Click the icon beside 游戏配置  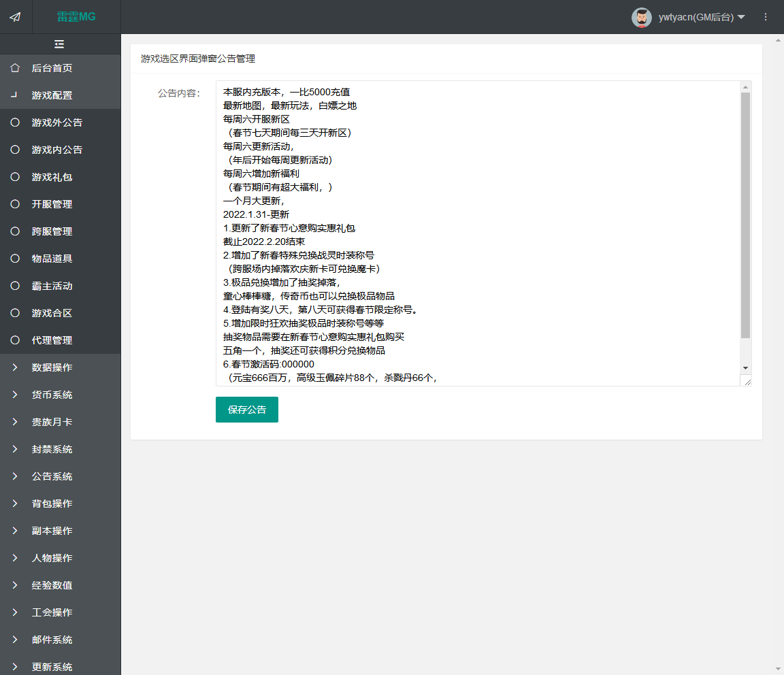pyautogui.click(x=14, y=95)
